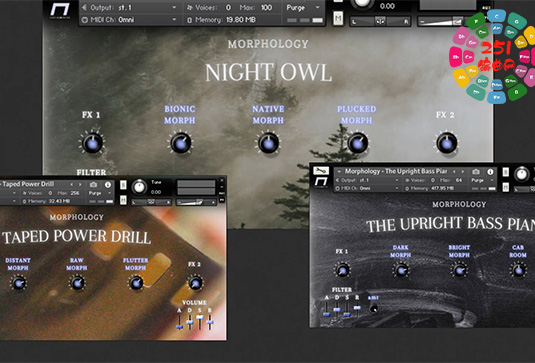Click the Cab Room knob

[518, 270]
